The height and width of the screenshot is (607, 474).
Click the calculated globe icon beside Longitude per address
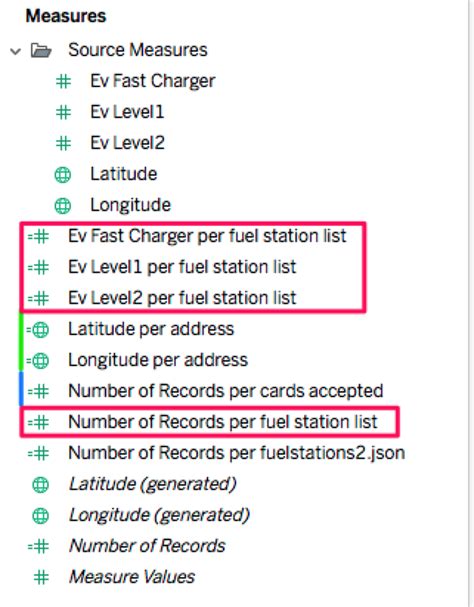[x=38, y=361]
